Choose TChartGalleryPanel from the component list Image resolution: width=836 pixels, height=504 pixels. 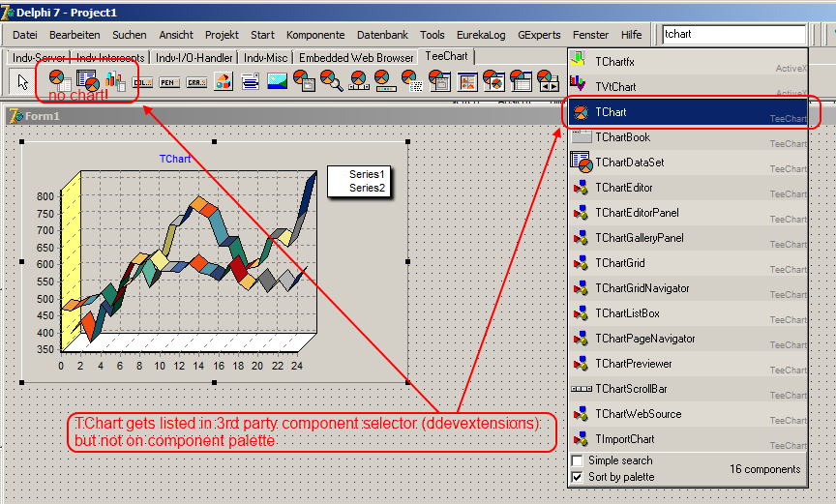tap(688, 238)
